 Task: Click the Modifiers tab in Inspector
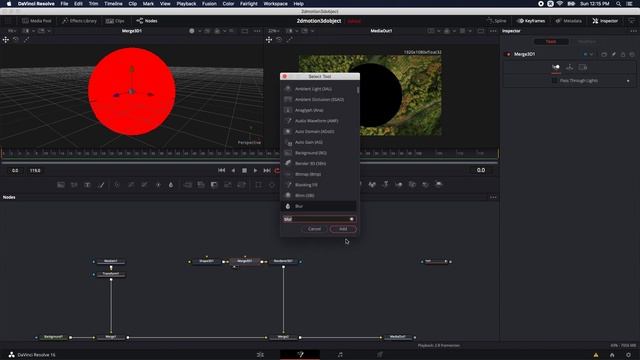(x=587, y=42)
